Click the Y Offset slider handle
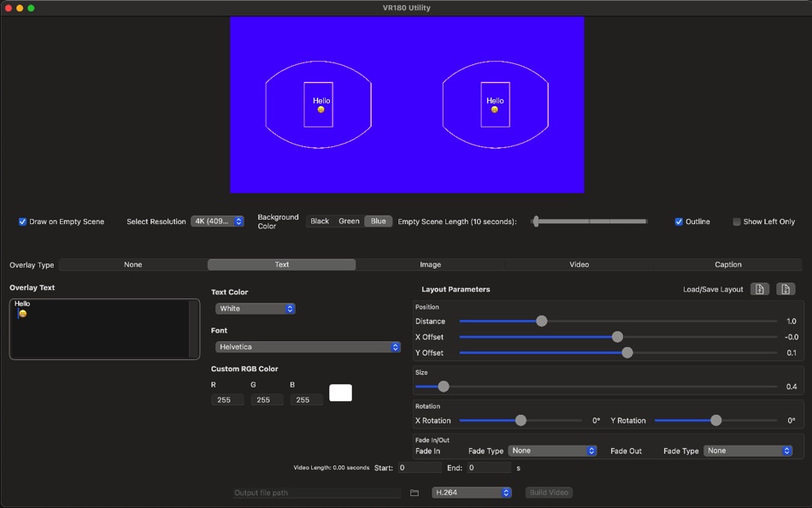 [627, 353]
